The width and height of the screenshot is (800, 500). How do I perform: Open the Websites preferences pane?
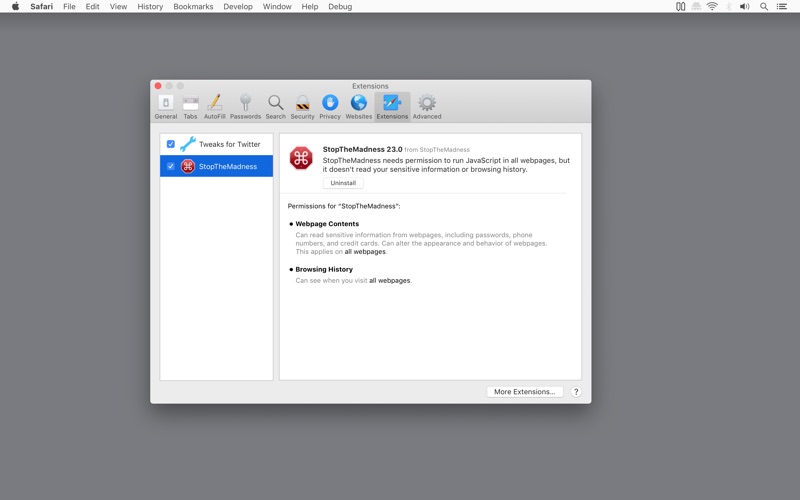[x=359, y=107]
